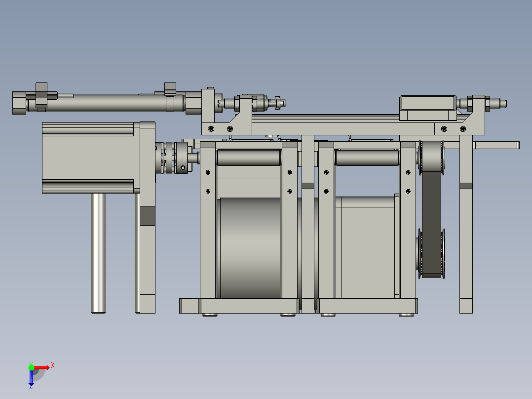Select the shiny vertical round support rod
Screen dimensions: 532x399
[98, 253]
